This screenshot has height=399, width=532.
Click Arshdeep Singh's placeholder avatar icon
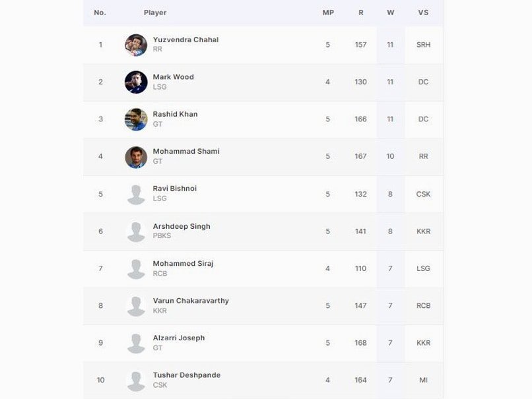pyautogui.click(x=136, y=231)
